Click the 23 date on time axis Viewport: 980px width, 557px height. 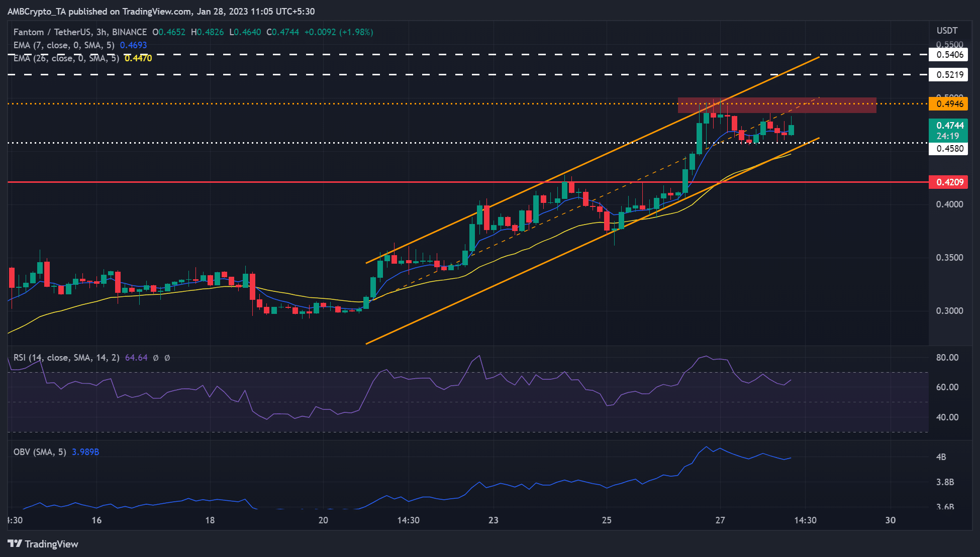click(493, 520)
